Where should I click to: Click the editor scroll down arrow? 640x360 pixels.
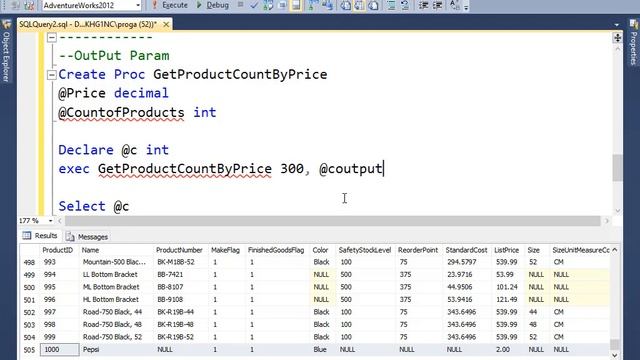(x=618, y=211)
